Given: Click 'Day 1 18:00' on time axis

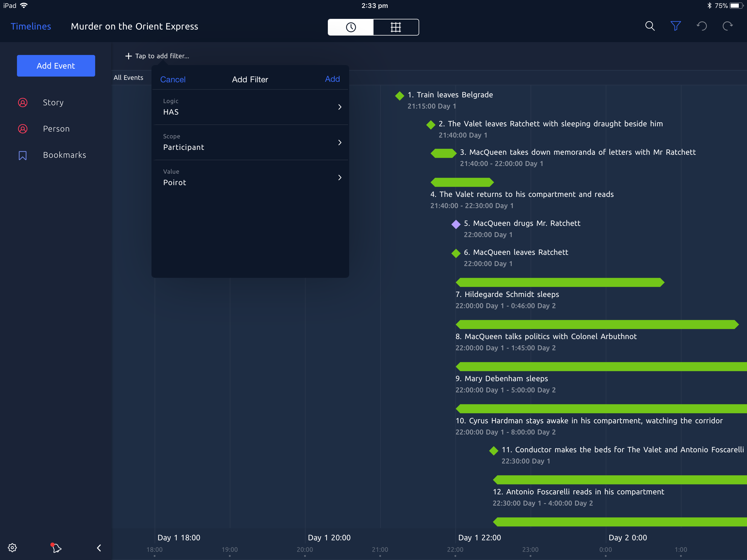Looking at the screenshot, I should pos(179,537).
